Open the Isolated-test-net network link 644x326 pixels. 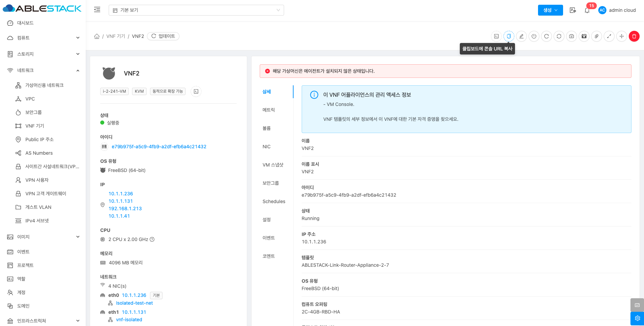[x=134, y=303]
